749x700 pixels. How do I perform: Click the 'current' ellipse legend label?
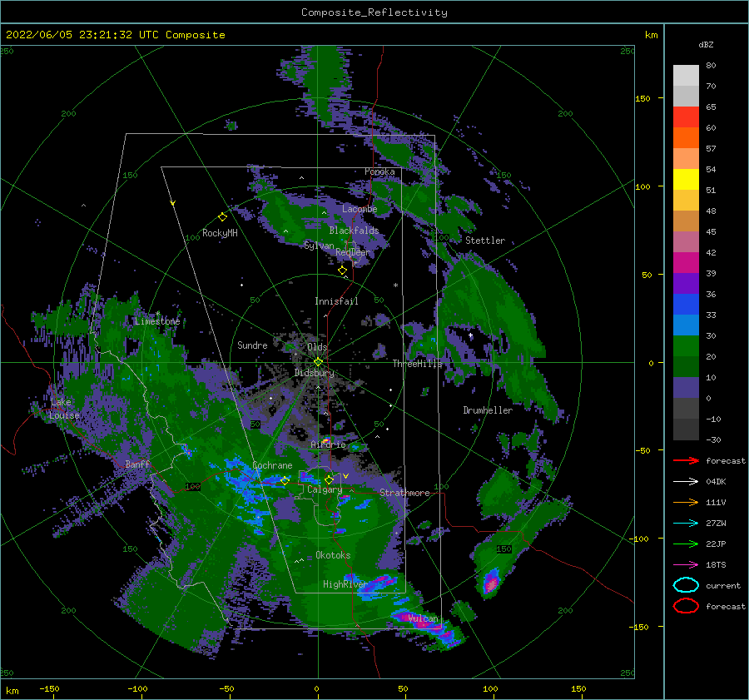(x=723, y=585)
